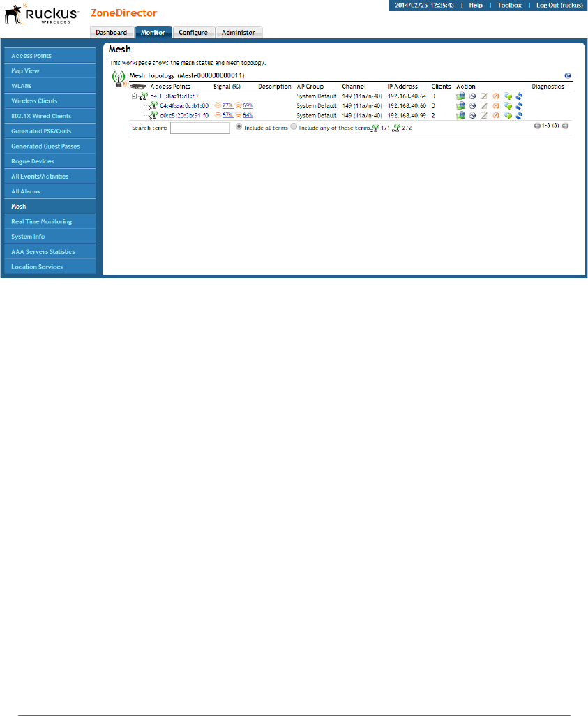Open Generated PSK/Certs sidebar item

coord(50,131)
